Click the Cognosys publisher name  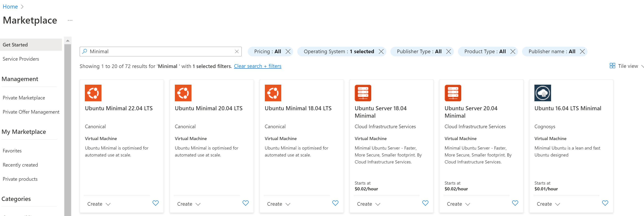pyautogui.click(x=545, y=126)
